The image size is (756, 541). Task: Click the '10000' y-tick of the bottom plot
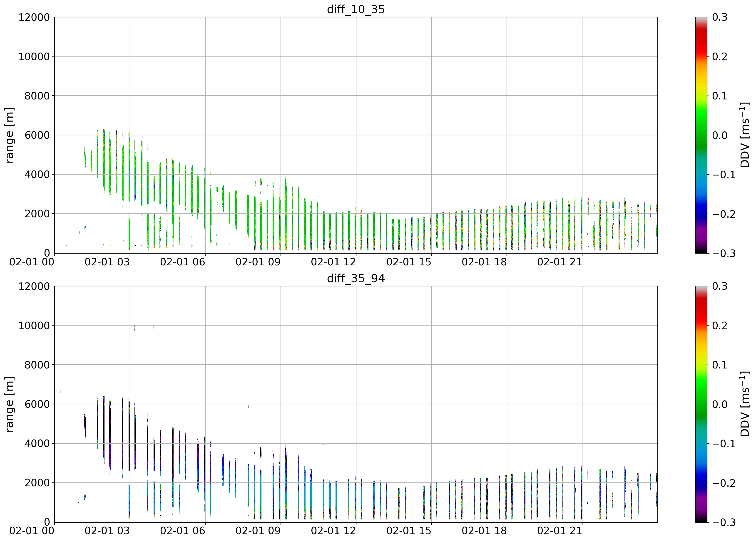click(x=34, y=326)
